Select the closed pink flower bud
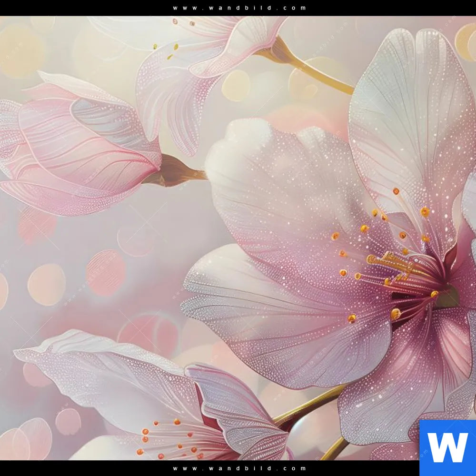The height and width of the screenshot is (476, 476). point(81,148)
